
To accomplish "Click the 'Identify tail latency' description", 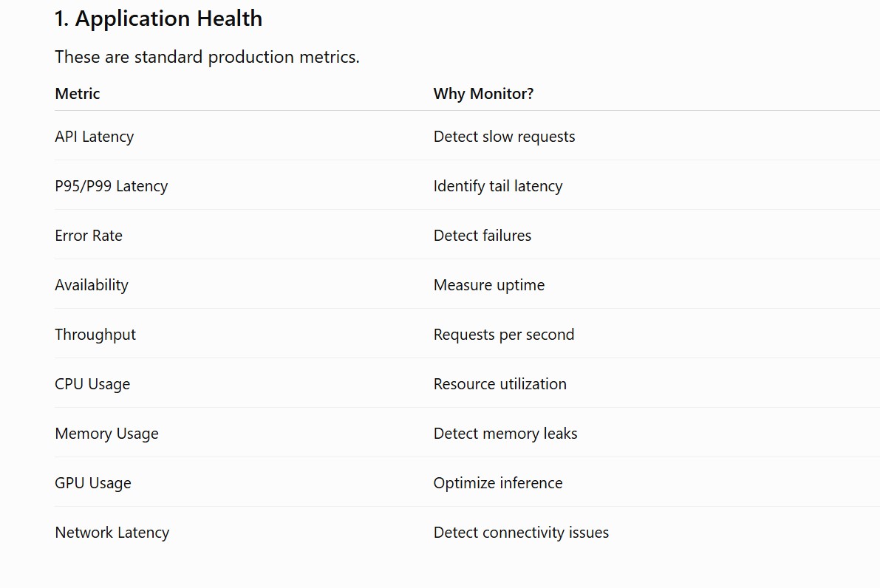I will [x=498, y=185].
